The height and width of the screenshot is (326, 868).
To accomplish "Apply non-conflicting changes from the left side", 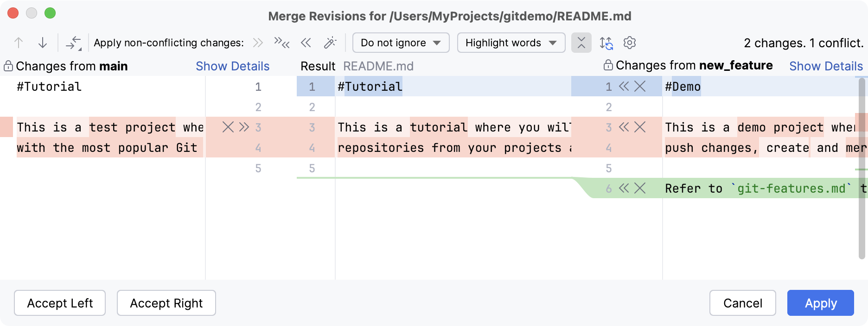I will pyautogui.click(x=257, y=43).
